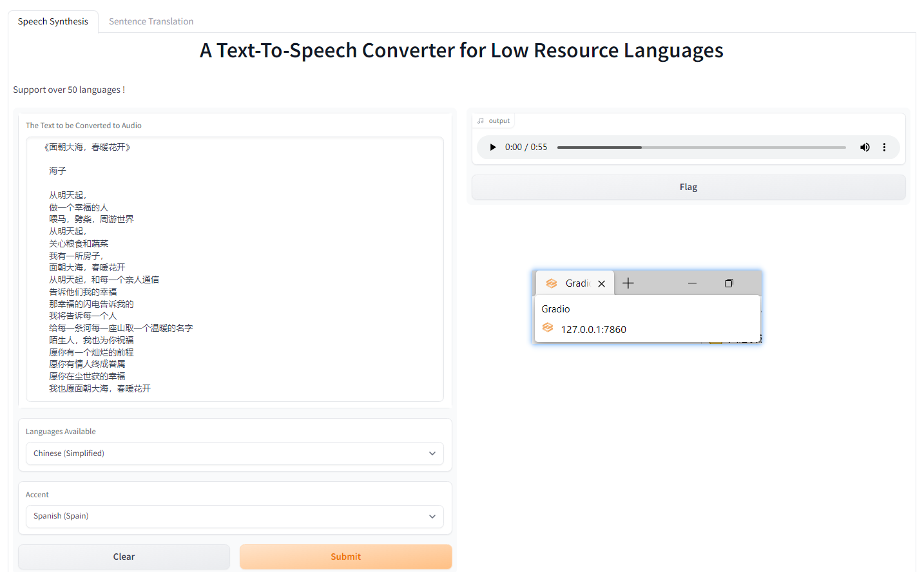
Task: Open audio player more options menu
Action: coord(884,148)
